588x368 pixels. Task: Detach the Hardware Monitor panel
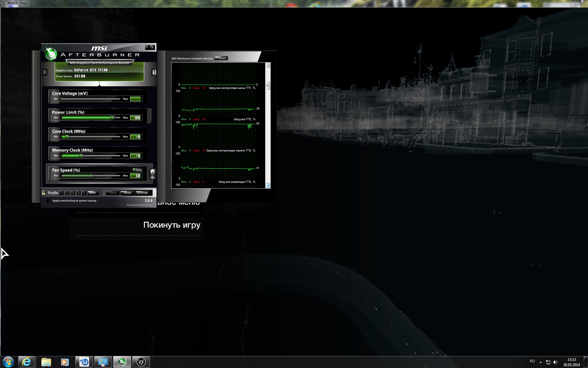tap(221, 58)
